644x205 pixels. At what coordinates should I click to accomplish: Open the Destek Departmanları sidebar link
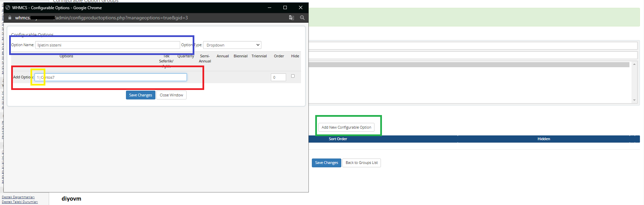pyautogui.click(x=18, y=197)
